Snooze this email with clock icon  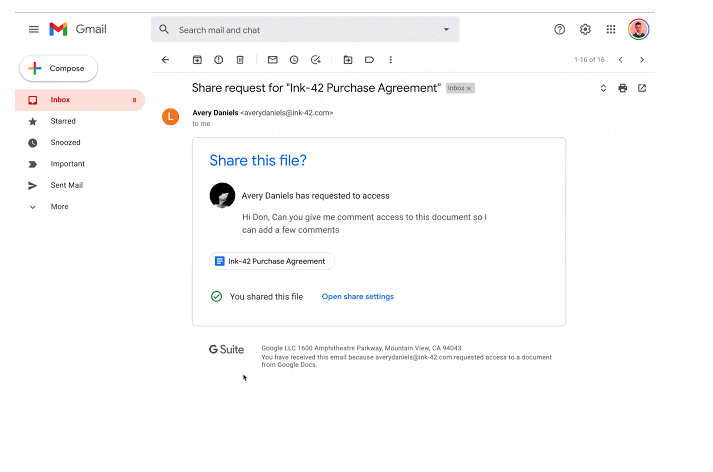(294, 60)
